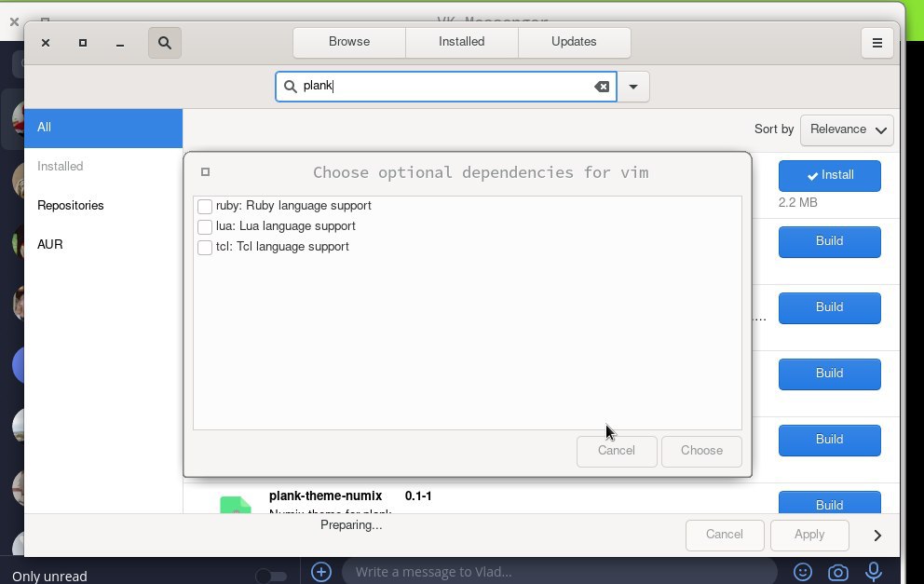The image size is (924, 584).
Task: Open the Sort by Relevance dropdown
Action: 847,129
